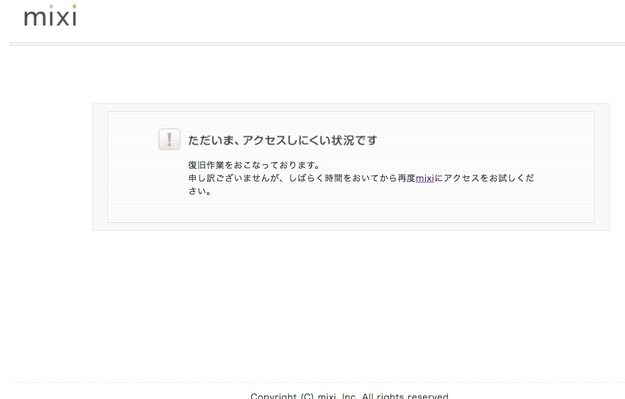Image resolution: width=625 pixels, height=399 pixels.
Task: Click the mixi logo in the header
Action: (x=50, y=16)
